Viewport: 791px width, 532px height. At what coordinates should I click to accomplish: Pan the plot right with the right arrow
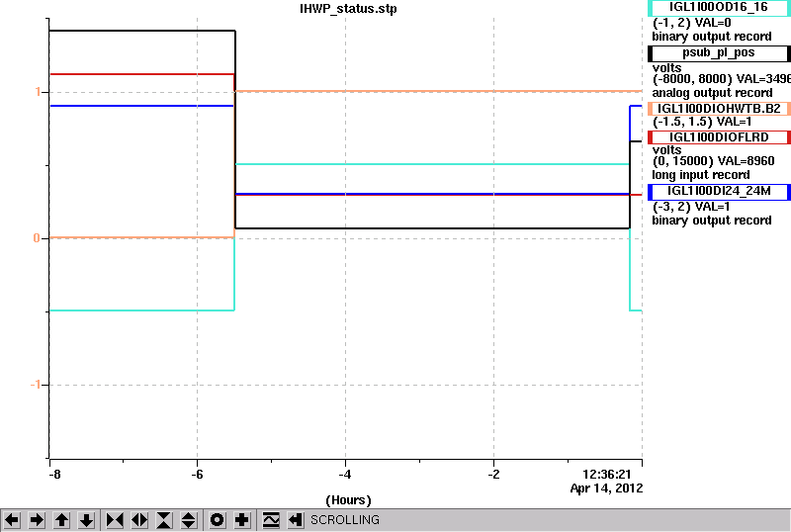37,520
